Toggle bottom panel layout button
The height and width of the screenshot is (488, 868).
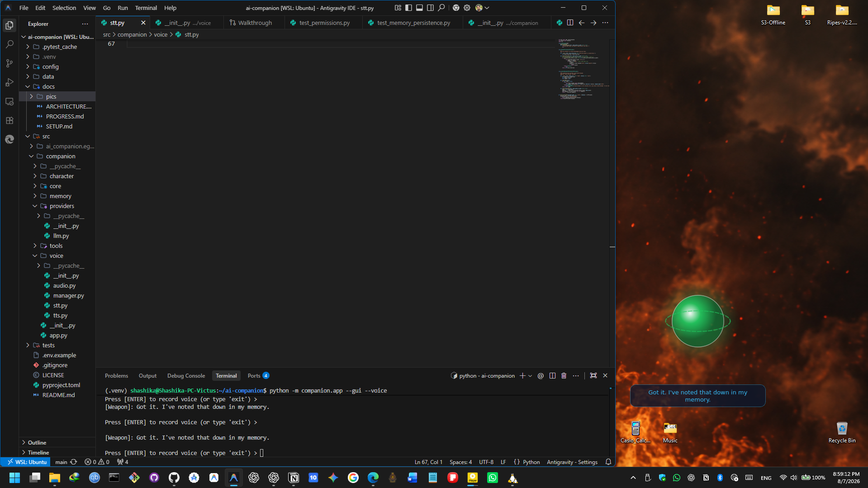pyautogui.click(x=420, y=8)
